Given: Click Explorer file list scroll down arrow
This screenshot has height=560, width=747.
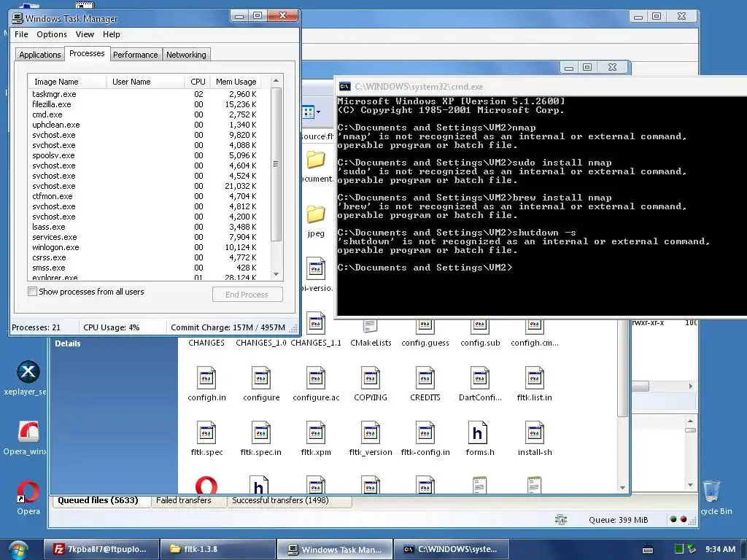Looking at the screenshot, I should 622,488.
